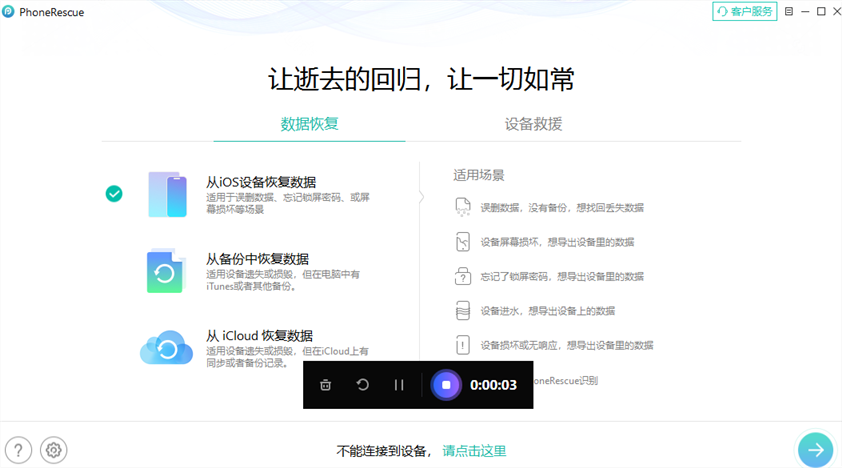Click the 请点击这里 link
842x468 pixels.
coord(474,451)
